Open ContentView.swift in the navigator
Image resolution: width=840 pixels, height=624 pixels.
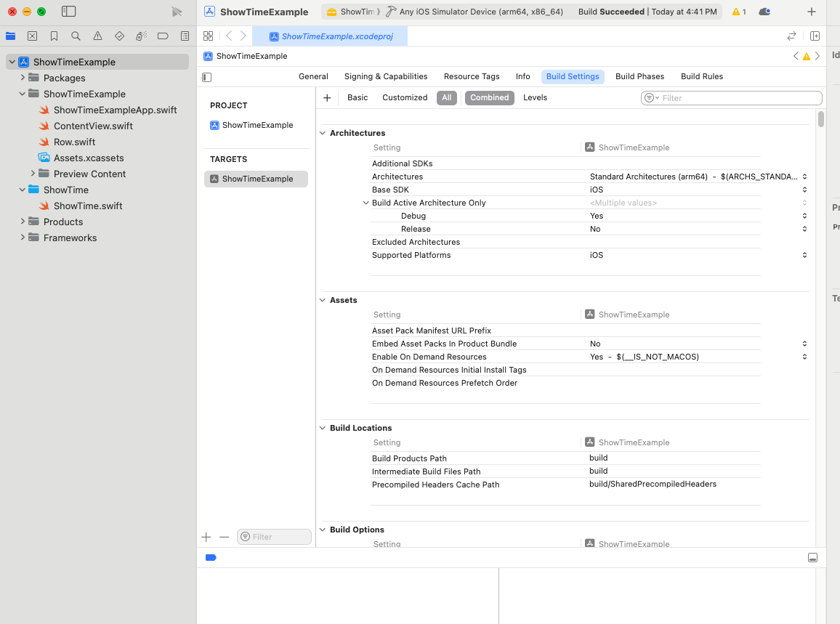pos(93,126)
